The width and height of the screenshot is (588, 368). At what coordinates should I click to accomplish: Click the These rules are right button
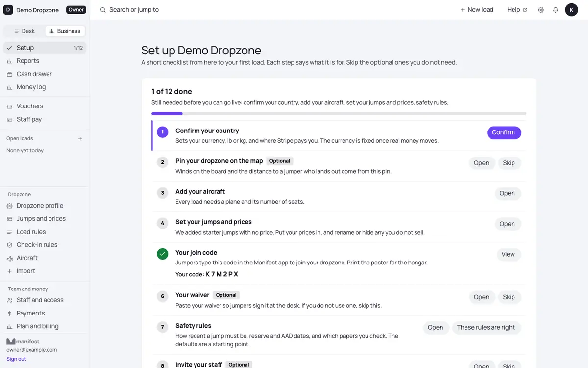(486, 328)
